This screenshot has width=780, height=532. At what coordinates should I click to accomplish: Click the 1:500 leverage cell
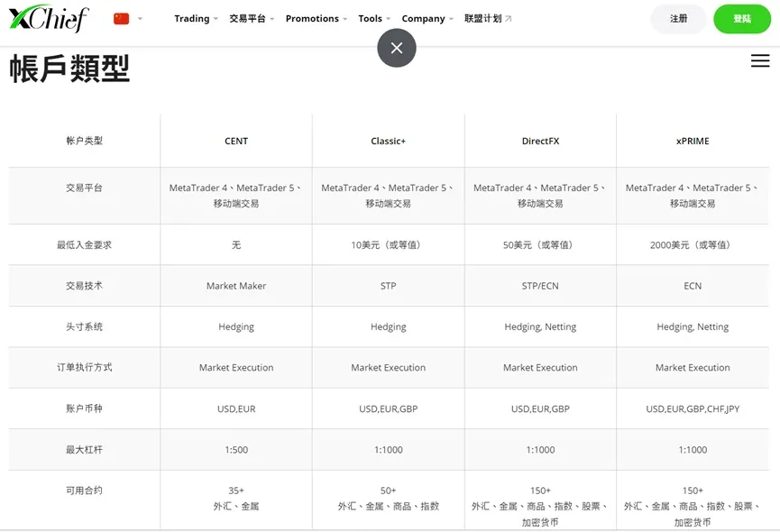coord(236,450)
